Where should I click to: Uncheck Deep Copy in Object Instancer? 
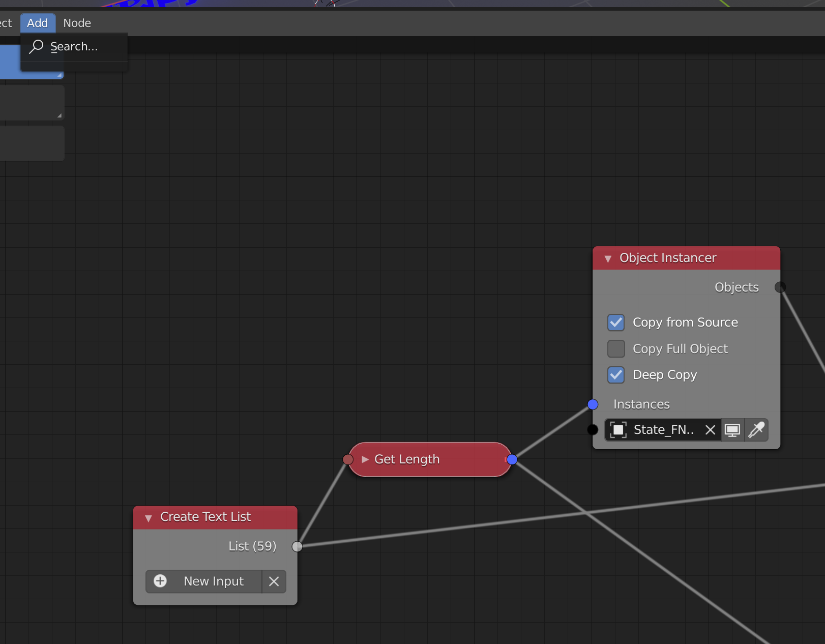point(616,375)
